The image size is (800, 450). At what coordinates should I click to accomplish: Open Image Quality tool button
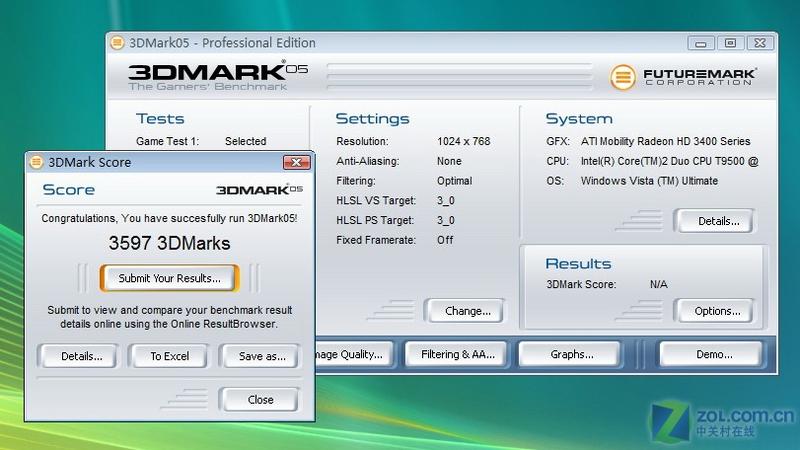pyautogui.click(x=354, y=354)
